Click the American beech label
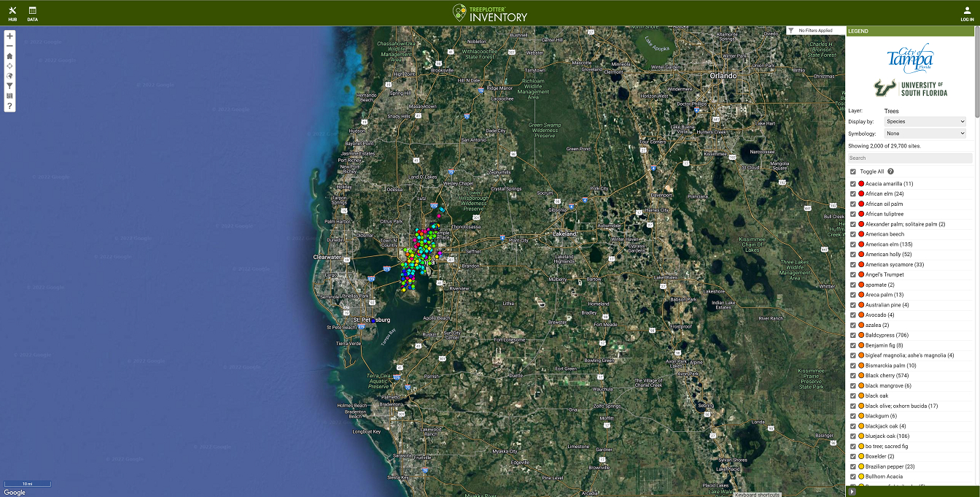This screenshot has width=980, height=497. tap(884, 234)
